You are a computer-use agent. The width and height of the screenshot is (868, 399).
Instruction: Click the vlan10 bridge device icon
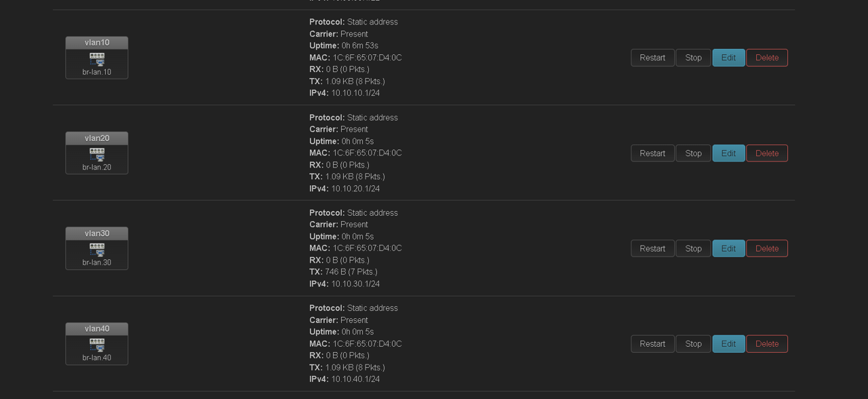click(x=97, y=59)
